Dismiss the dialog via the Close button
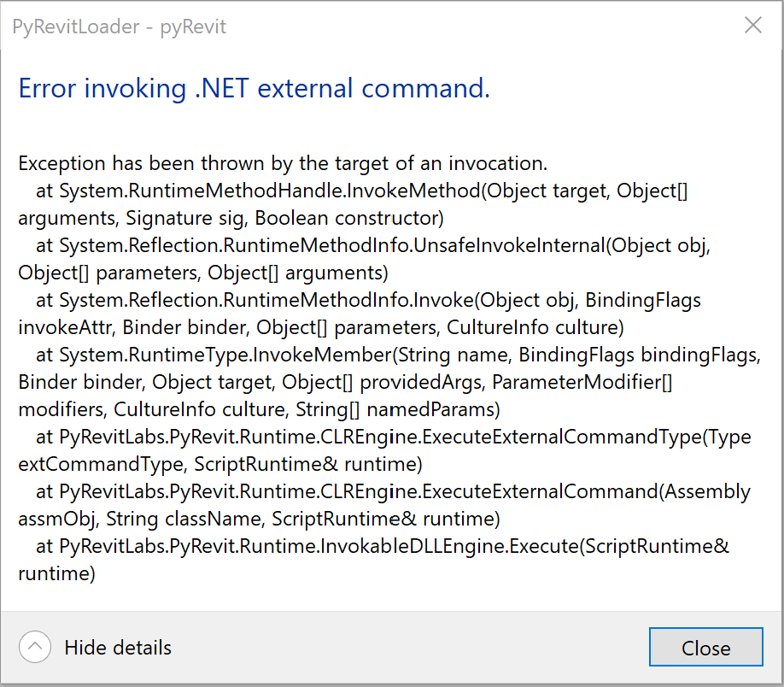The image size is (784, 687). tap(705, 647)
